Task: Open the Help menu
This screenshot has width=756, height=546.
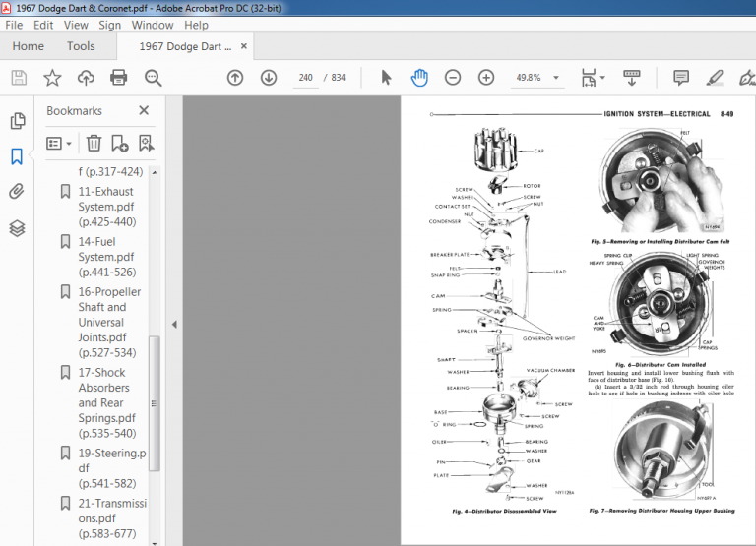Action: coord(196,25)
